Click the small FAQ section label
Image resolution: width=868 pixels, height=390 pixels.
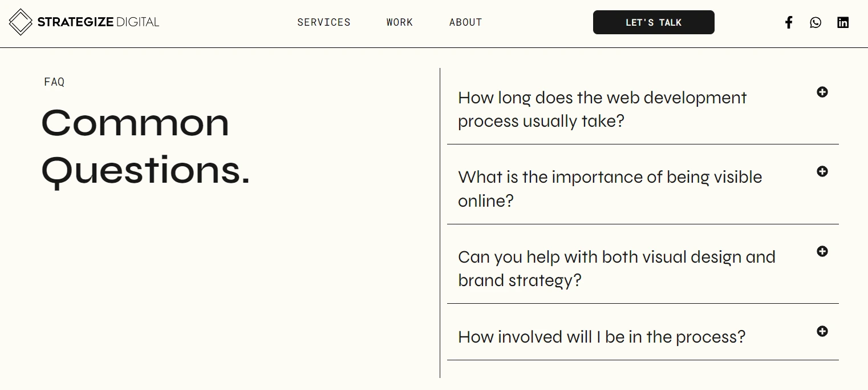pos(54,82)
